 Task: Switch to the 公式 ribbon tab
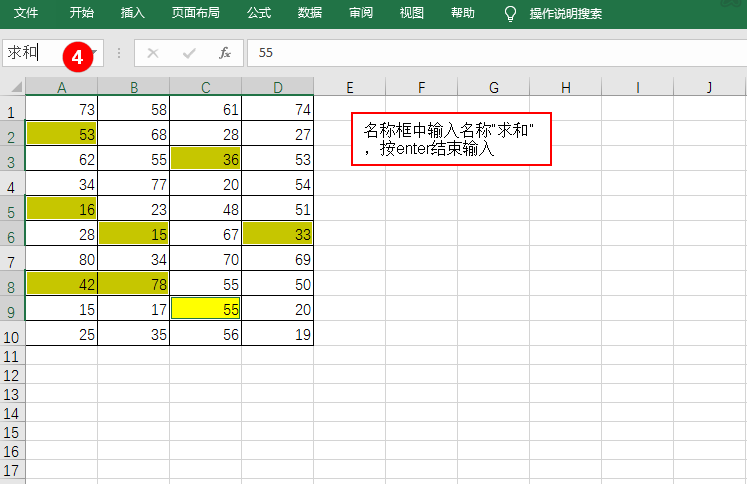259,13
